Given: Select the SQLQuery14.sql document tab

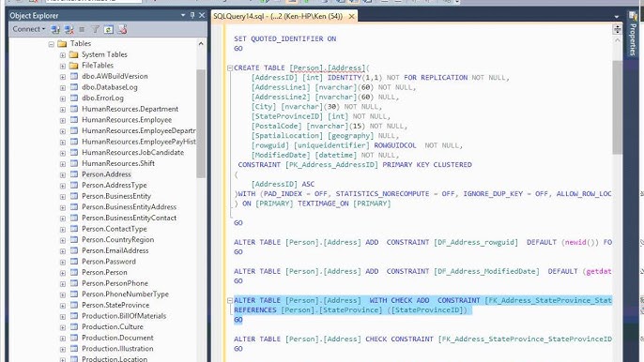Looking at the screenshot, I should click(279, 16).
